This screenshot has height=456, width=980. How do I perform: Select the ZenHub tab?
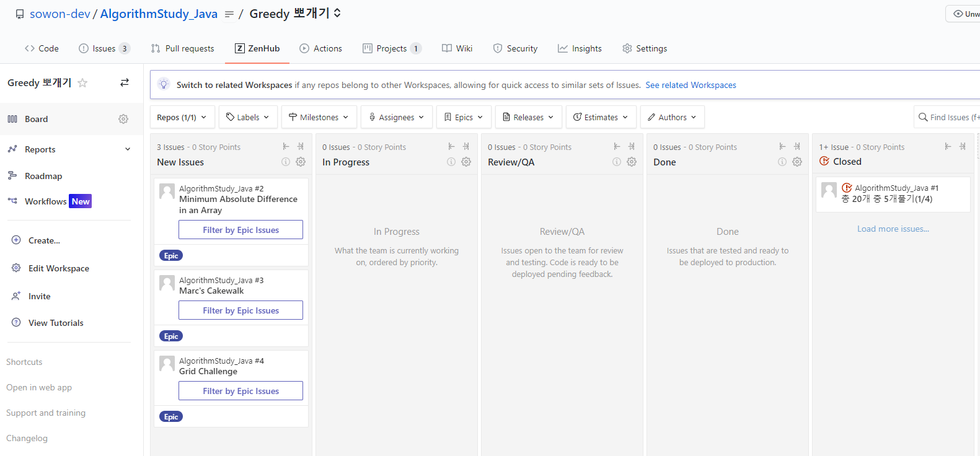click(x=257, y=48)
